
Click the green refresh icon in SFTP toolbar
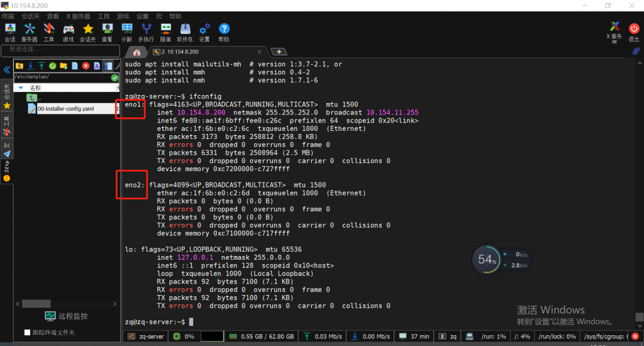53,65
